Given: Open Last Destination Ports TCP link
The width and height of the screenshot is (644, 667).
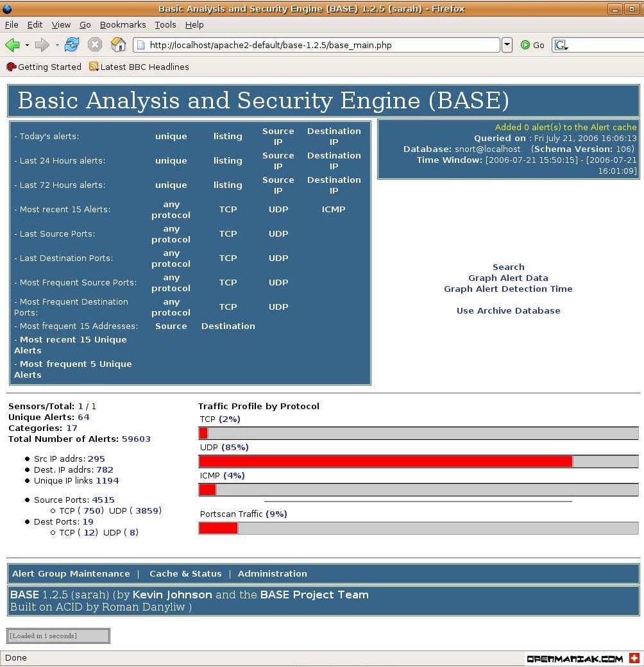Looking at the screenshot, I should click(228, 258).
